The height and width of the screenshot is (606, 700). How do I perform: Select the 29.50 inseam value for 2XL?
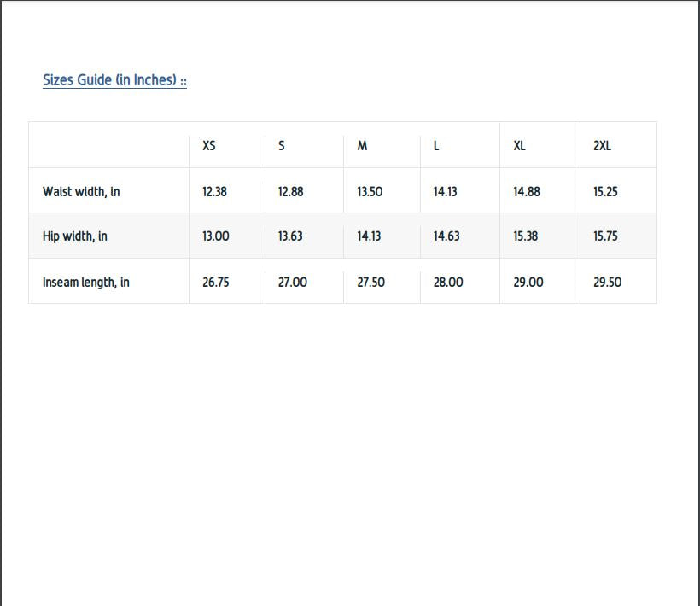(x=607, y=283)
